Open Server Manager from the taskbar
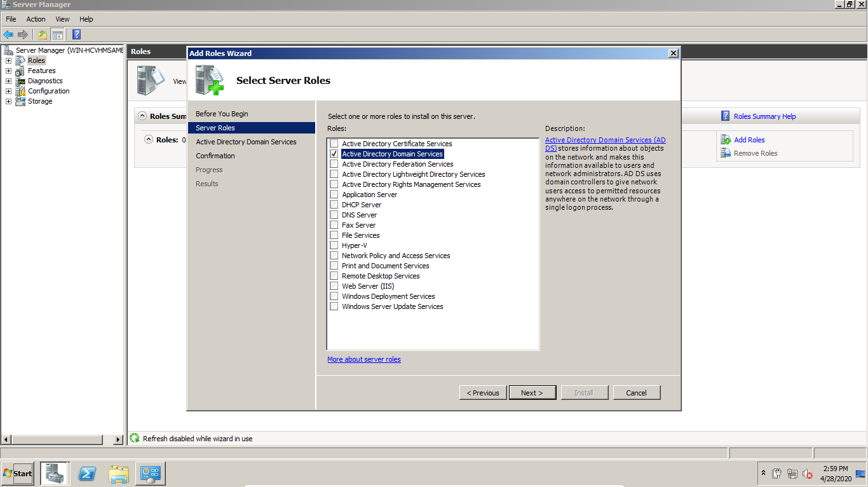868x487 pixels. point(54,474)
